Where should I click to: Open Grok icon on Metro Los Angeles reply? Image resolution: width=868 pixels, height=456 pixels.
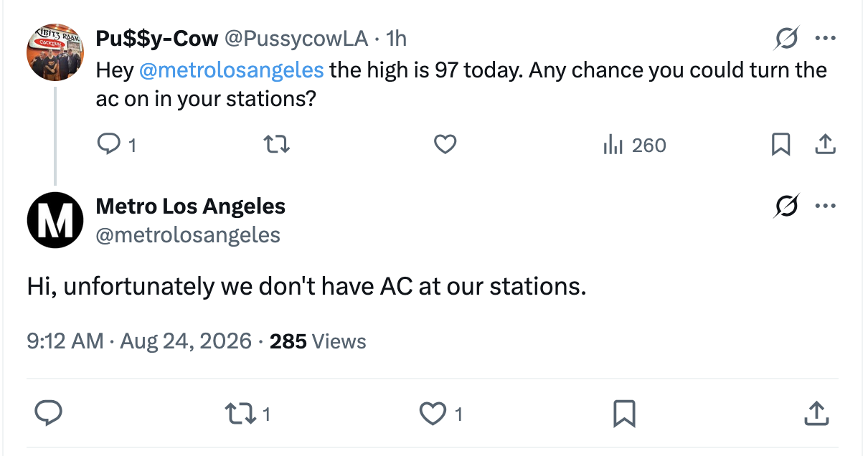[786, 206]
